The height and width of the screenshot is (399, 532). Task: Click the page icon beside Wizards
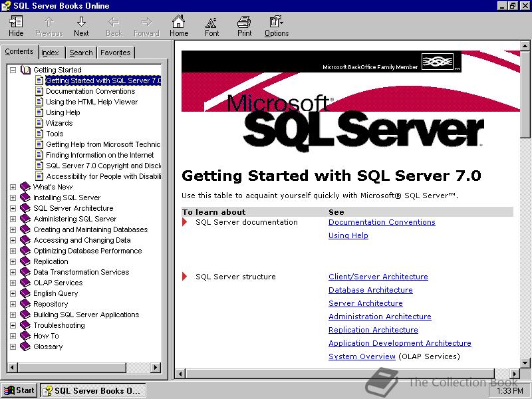[x=39, y=123]
